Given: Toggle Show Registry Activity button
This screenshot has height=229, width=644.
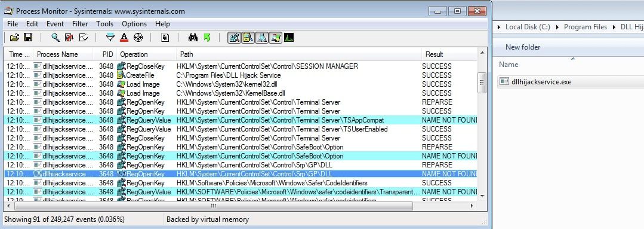Looking at the screenshot, I should pyautogui.click(x=235, y=38).
